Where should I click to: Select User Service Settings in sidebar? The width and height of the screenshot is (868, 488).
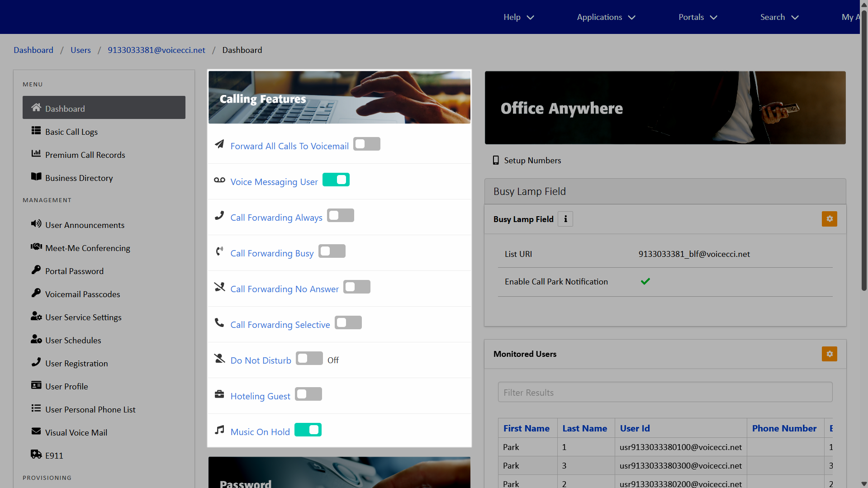83,317
